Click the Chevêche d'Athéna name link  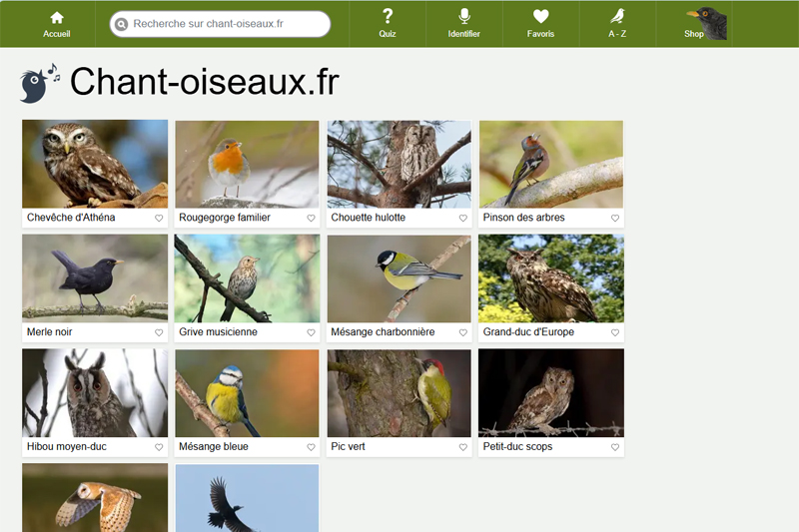click(x=71, y=218)
